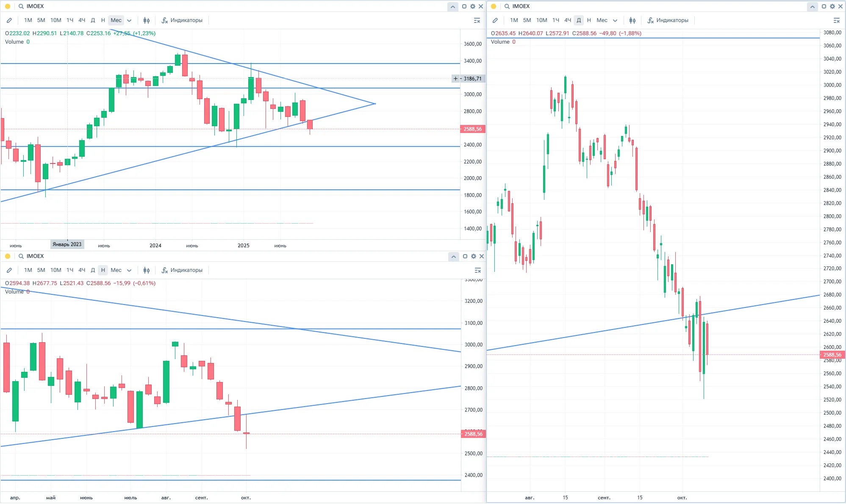Select the drawing pencil tool in top-left chart
846x504 pixels.
[9, 20]
